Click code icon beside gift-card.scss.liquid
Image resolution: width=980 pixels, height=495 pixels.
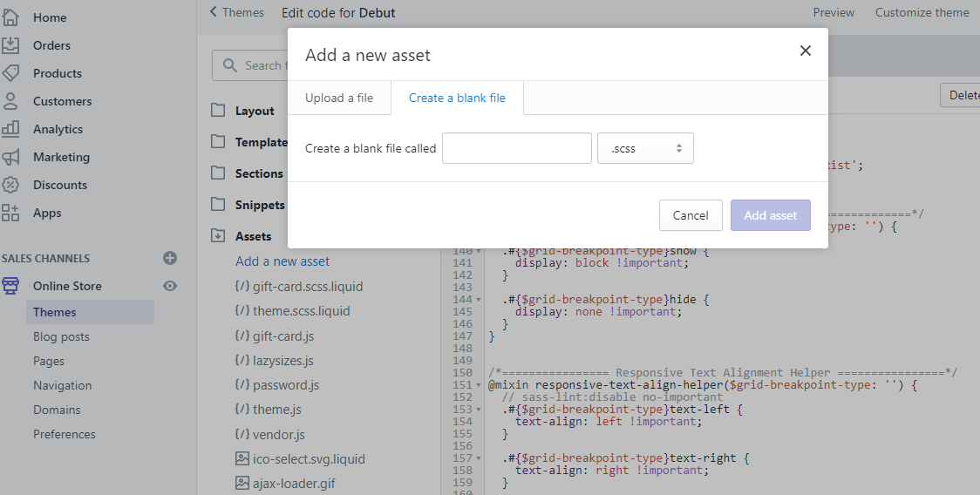coord(242,286)
